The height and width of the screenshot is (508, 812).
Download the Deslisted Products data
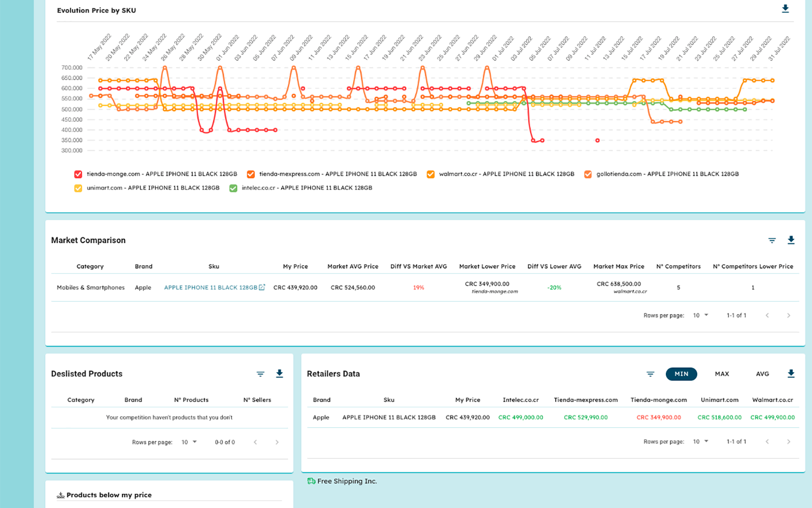click(279, 374)
